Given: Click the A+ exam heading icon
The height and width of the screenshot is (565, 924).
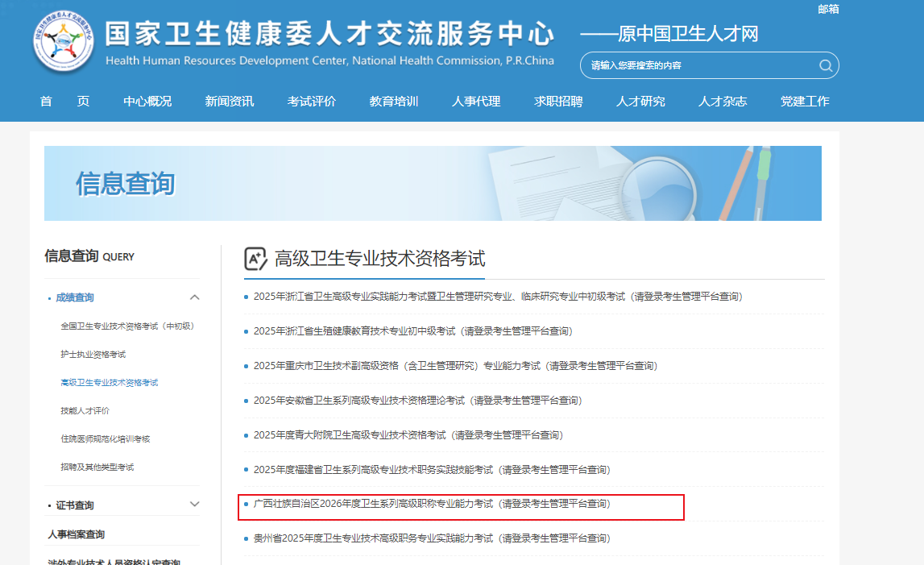Looking at the screenshot, I should pos(255,259).
